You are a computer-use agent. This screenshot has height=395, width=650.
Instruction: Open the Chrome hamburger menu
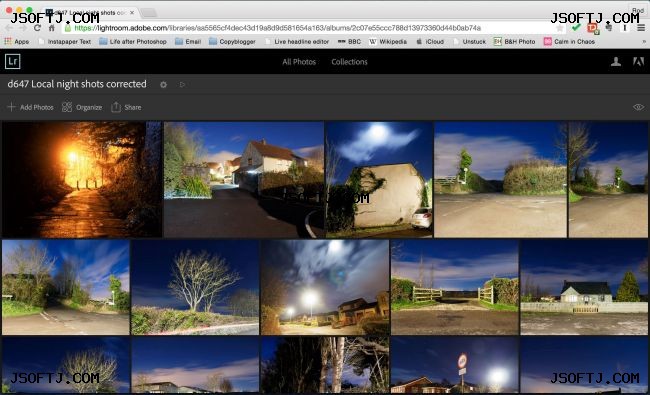click(x=641, y=28)
